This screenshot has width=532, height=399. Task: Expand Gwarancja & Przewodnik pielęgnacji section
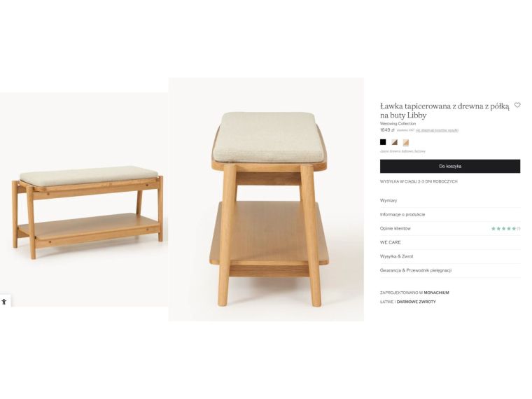pos(450,270)
